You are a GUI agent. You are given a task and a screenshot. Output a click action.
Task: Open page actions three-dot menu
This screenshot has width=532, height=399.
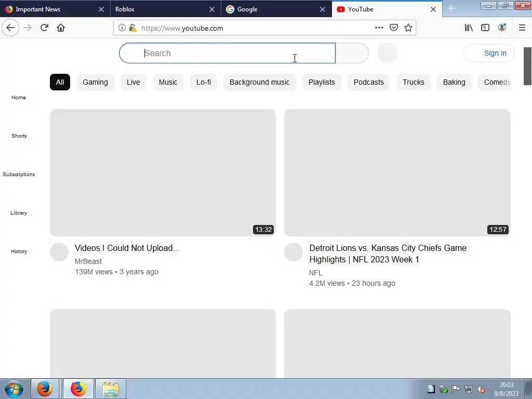(379, 28)
